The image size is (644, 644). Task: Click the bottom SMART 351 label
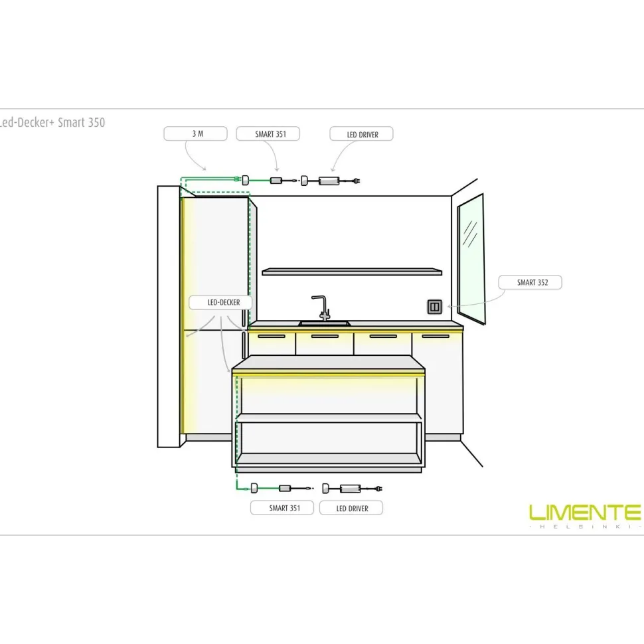[x=282, y=508]
